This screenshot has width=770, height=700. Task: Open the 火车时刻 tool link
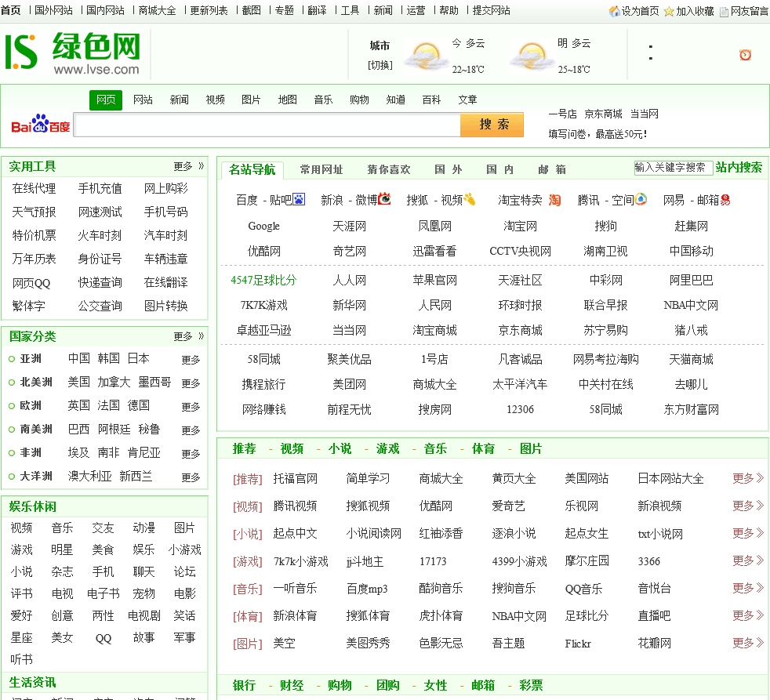click(100, 236)
